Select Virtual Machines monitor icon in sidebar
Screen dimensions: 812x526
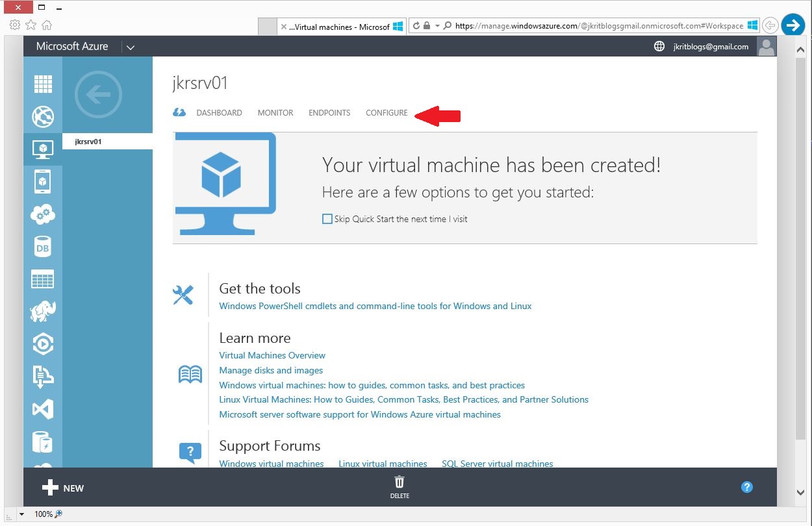tap(43, 149)
